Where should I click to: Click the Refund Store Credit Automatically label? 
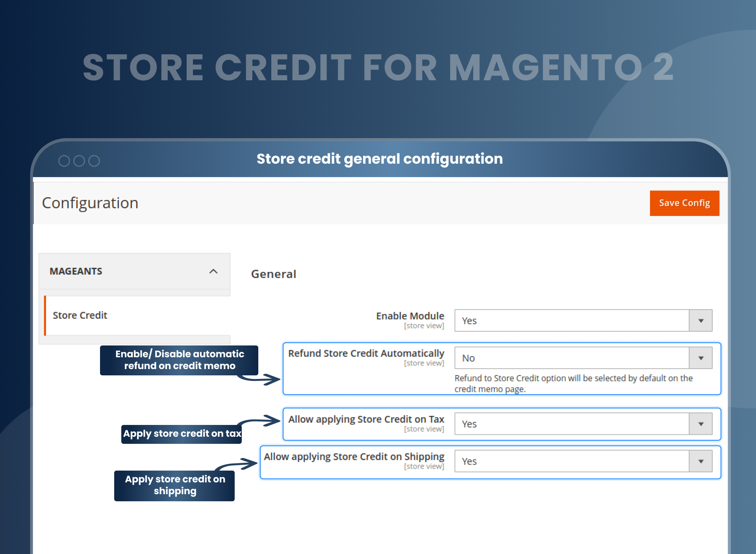[366, 353]
